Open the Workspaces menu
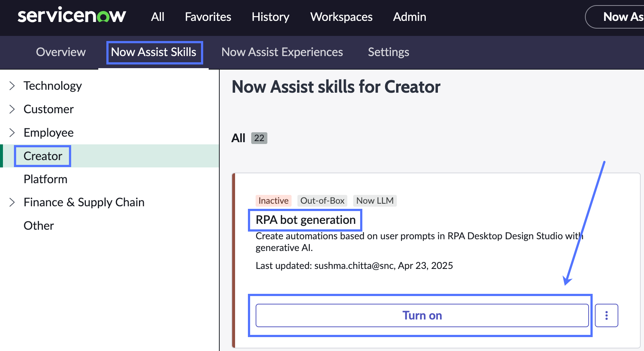 click(x=341, y=17)
